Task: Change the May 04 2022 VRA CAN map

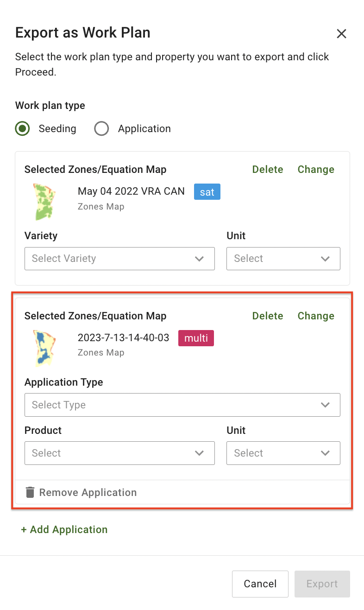Action: pyautogui.click(x=316, y=170)
